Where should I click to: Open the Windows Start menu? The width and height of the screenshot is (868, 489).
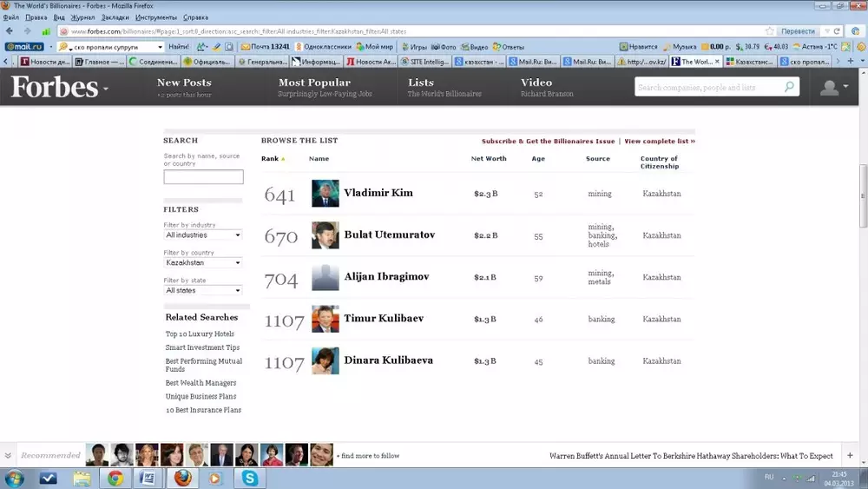[x=15, y=478]
